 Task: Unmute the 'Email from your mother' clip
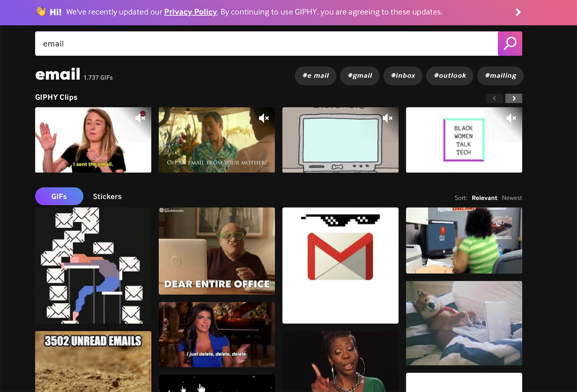[264, 118]
